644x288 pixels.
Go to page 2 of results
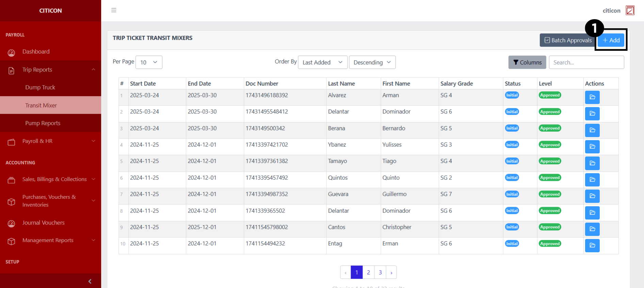368,272
